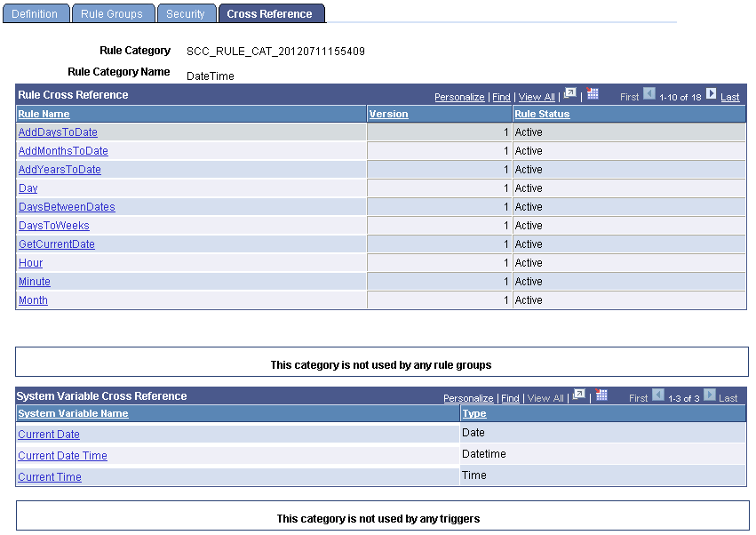
Task: Download System Variable Cross Reference to spreadsheet
Action: pos(601,396)
